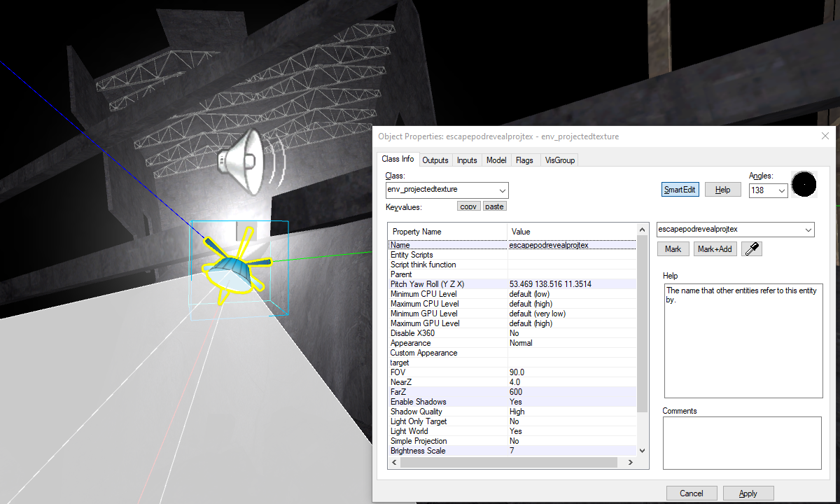Click the FarZ value 600
The height and width of the screenshot is (504, 840).
516,392
